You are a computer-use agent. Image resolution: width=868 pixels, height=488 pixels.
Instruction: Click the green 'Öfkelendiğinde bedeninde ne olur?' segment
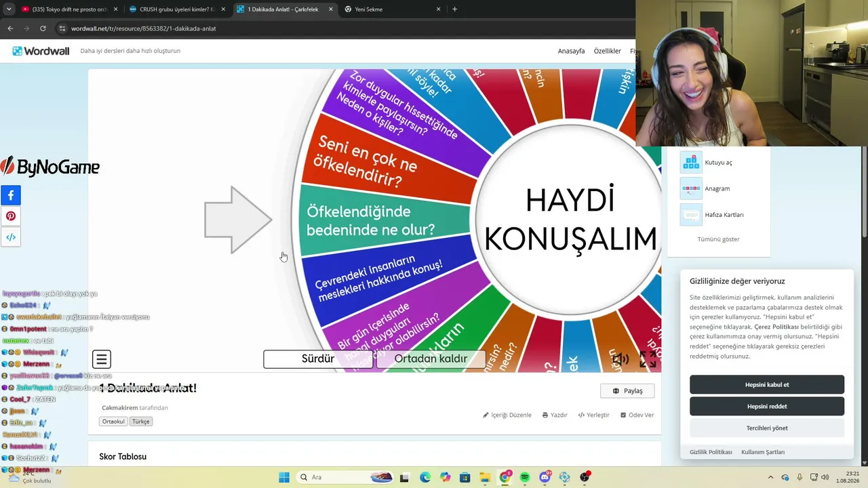point(383,220)
